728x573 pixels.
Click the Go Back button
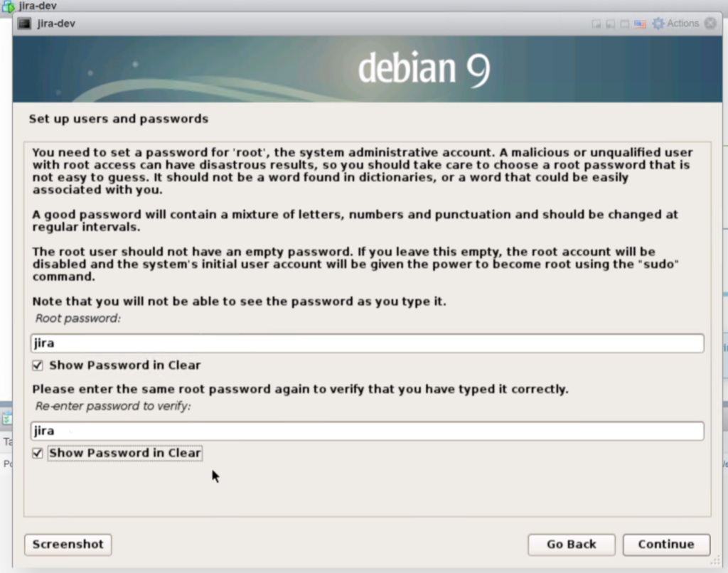coord(572,545)
